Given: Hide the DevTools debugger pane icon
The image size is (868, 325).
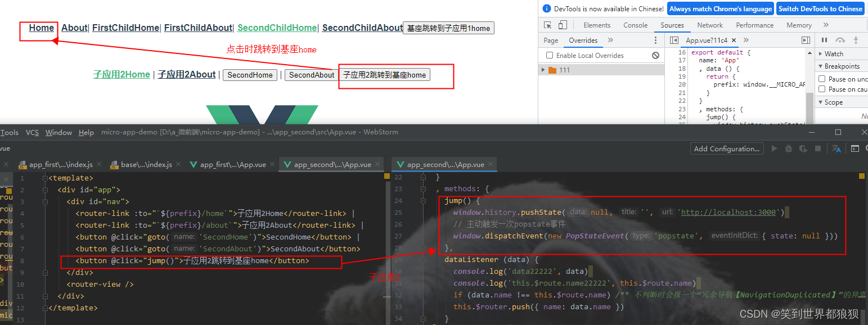Looking at the screenshot, I should click(806, 40).
